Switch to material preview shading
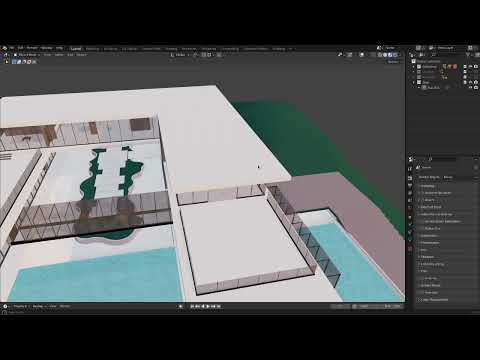 pos(390,55)
